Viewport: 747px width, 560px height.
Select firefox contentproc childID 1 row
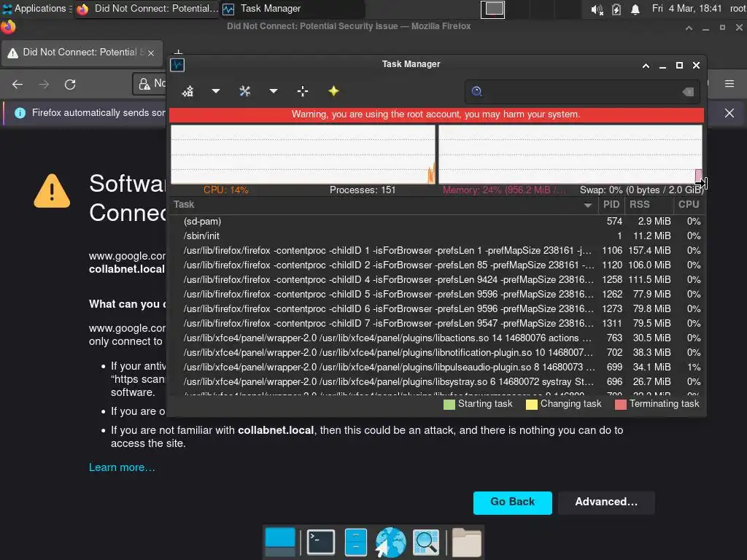pos(437,251)
